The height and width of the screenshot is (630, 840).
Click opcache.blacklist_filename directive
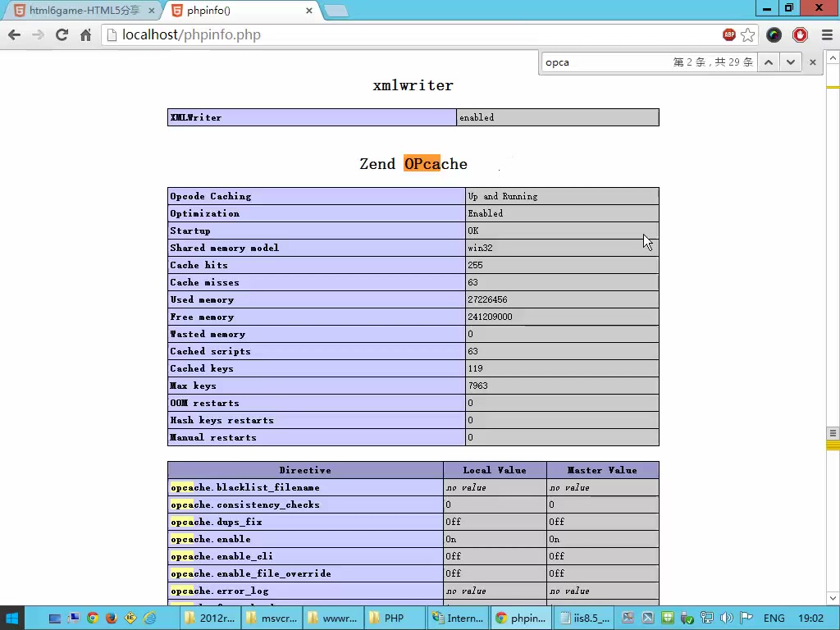tap(245, 487)
